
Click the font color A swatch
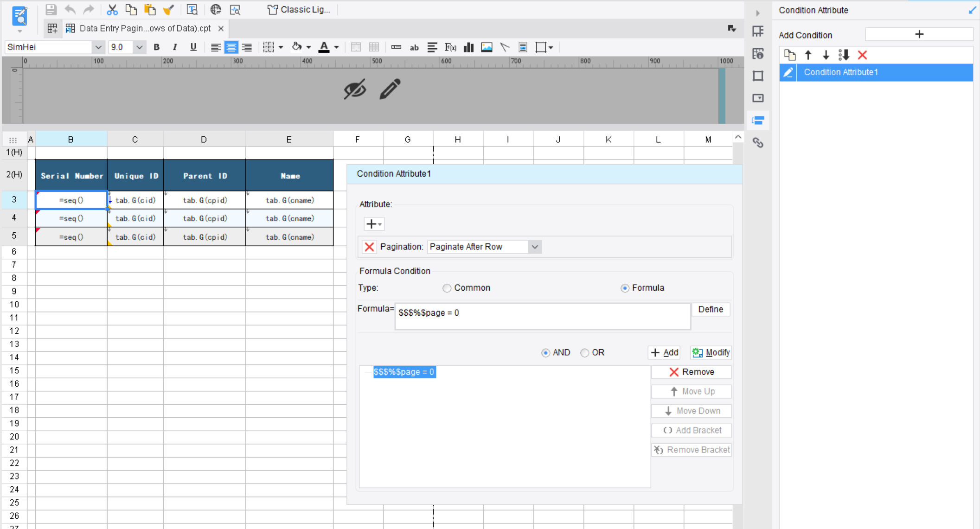pyautogui.click(x=324, y=47)
